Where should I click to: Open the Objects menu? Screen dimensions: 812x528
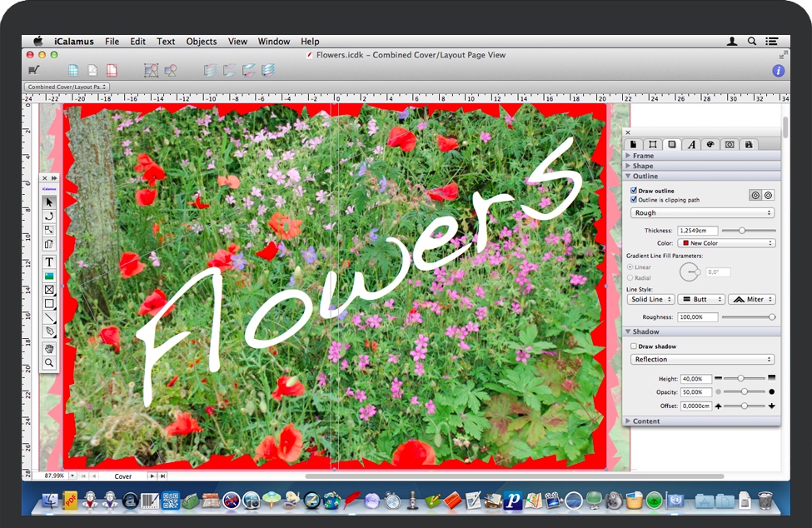[201, 42]
